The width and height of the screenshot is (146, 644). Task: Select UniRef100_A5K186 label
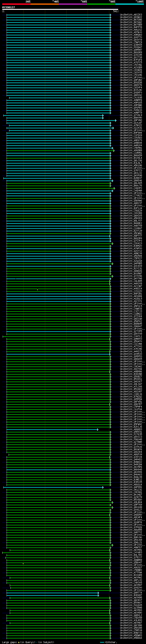(131, 165)
